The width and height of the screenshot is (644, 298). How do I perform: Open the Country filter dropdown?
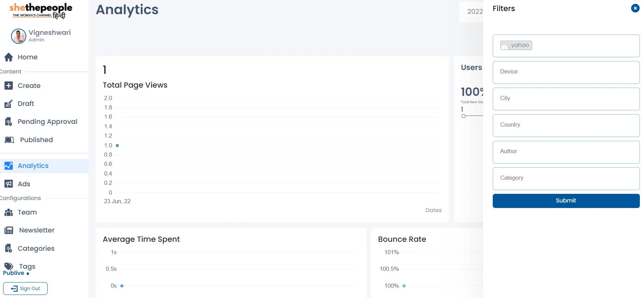[x=566, y=125]
